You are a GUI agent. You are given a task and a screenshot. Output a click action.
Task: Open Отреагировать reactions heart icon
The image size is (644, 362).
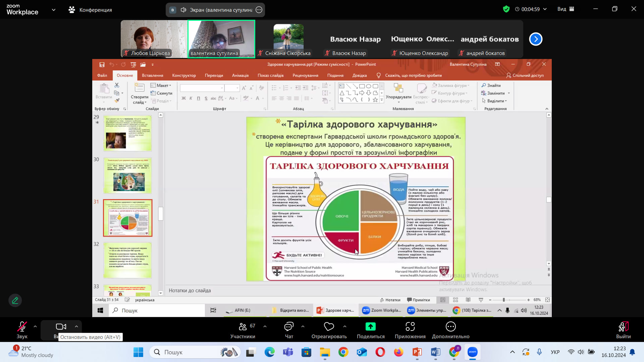pos(329,327)
